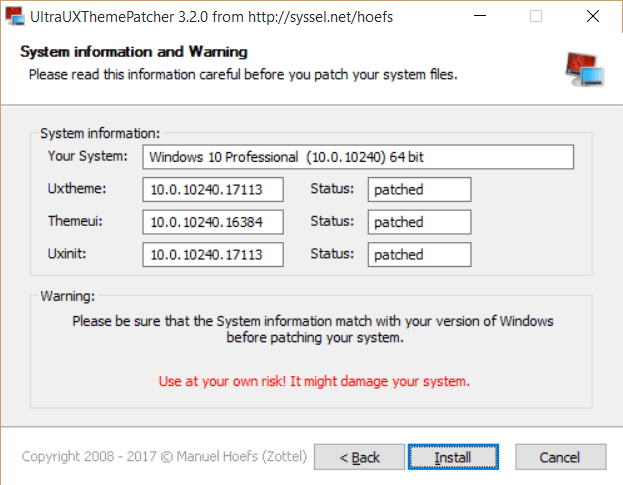Image resolution: width=623 pixels, height=485 pixels.
Task: Select the Uxtheme version field
Action: [x=213, y=189]
